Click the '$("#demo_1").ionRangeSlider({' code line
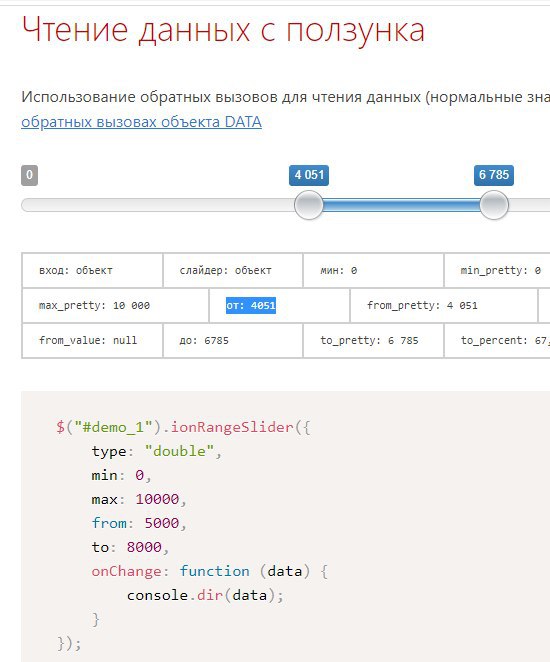Image resolution: width=550 pixels, height=662 pixels. pyautogui.click(x=183, y=427)
